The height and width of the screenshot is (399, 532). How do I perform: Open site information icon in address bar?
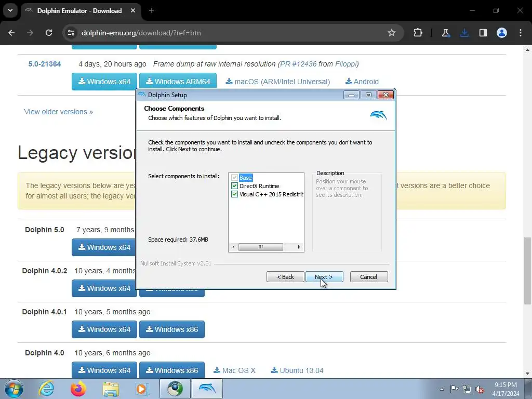point(71,33)
